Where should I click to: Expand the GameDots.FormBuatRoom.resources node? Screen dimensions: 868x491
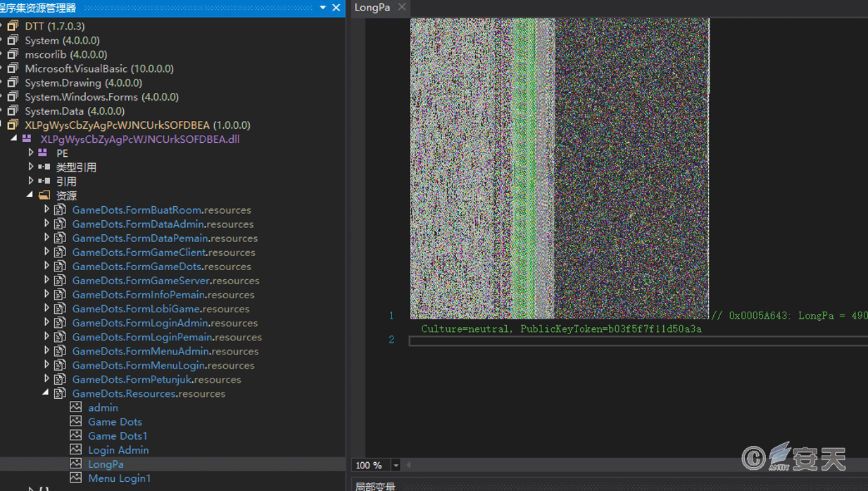coord(46,209)
